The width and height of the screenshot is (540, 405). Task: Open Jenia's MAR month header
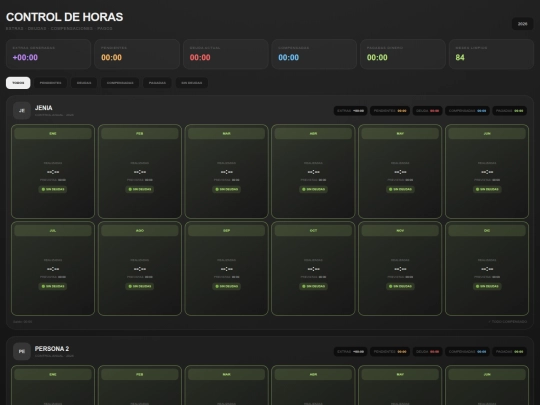pos(226,134)
